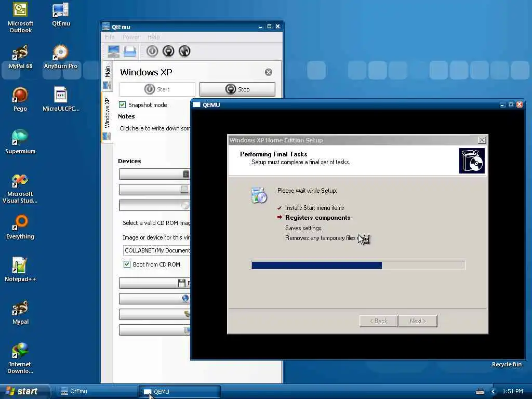Image resolution: width=532 pixels, height=399 pixels.
Task: Click 'Installs Start menu items' text
Action: click(x=314, y=208)
